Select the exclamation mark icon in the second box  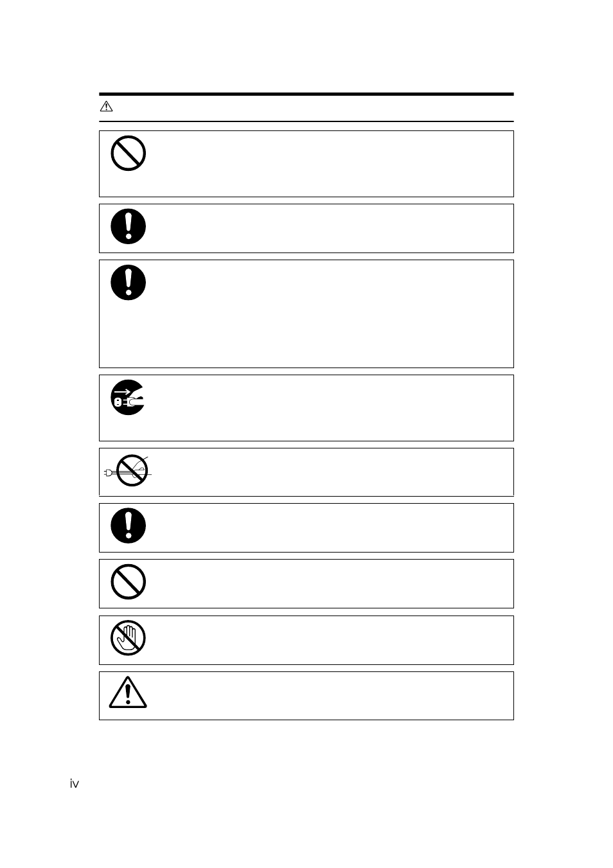click(x=129, y=226)
